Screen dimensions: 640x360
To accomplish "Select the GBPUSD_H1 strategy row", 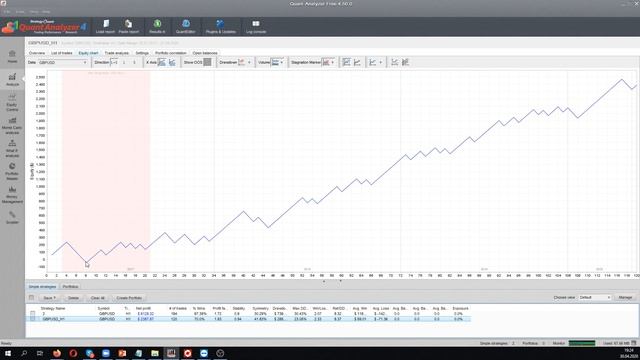I will click(248, 319).
